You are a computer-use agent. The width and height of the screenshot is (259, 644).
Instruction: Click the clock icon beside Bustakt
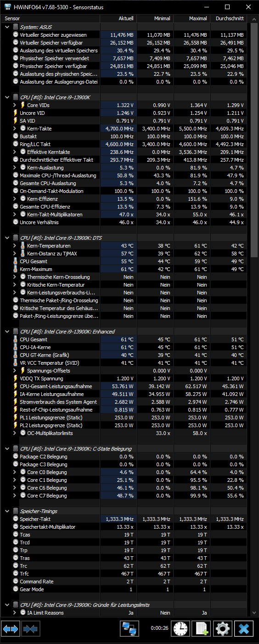[16, 136]
